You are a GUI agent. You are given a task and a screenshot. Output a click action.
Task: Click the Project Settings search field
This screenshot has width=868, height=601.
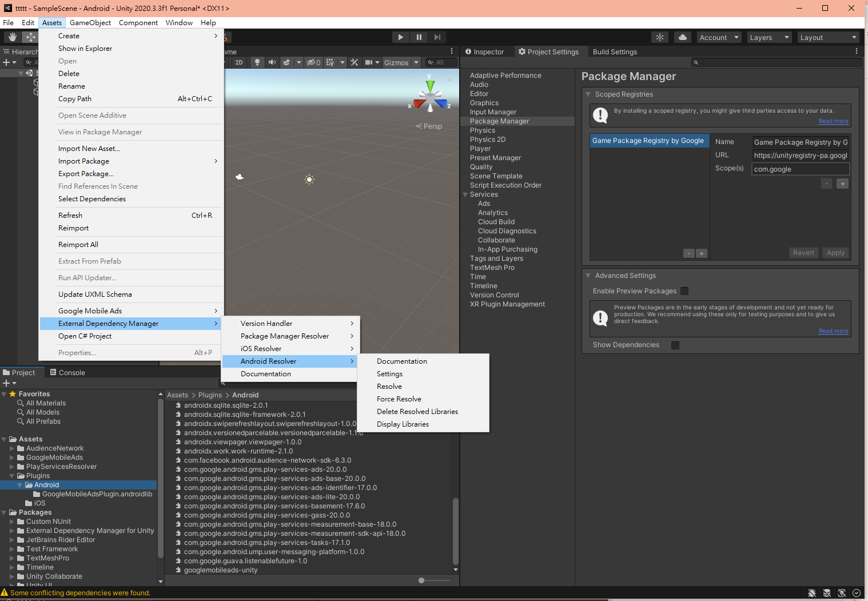pos(777,62)
